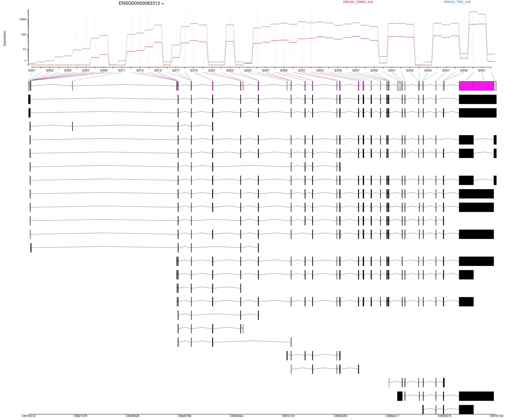The height and width of the screenshot is (420, 520).
Task: Click exon label E015
Action: coord(158,71)
